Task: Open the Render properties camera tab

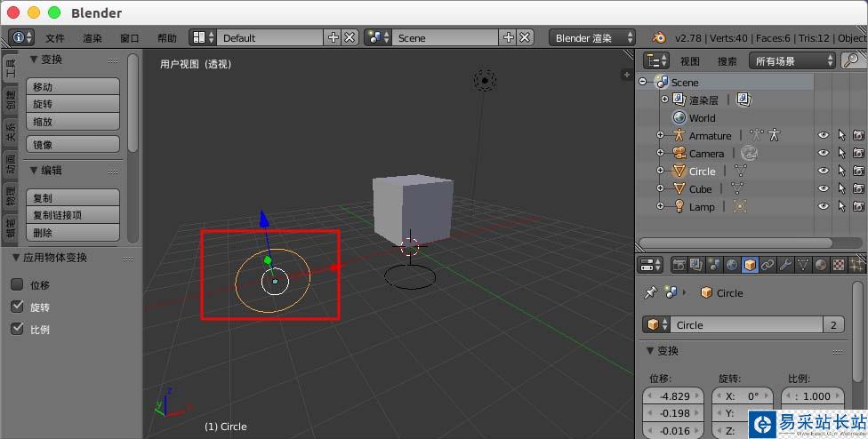Action: click(x=679, y=265)
